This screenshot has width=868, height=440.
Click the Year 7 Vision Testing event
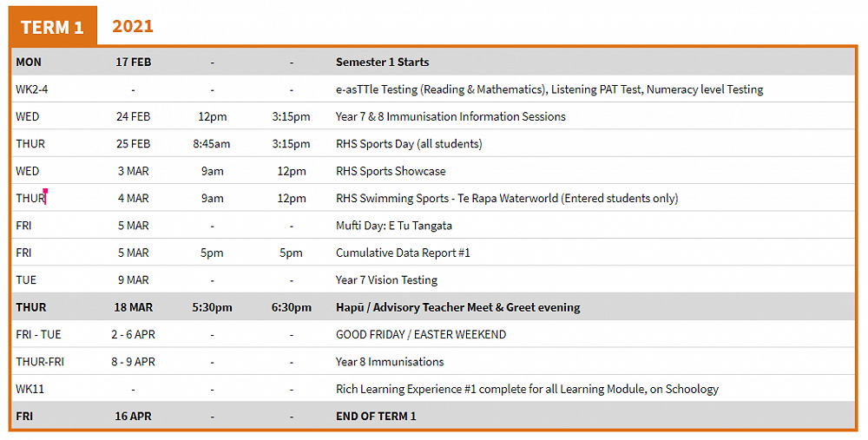pyautogui.click(x=386, y=280)
